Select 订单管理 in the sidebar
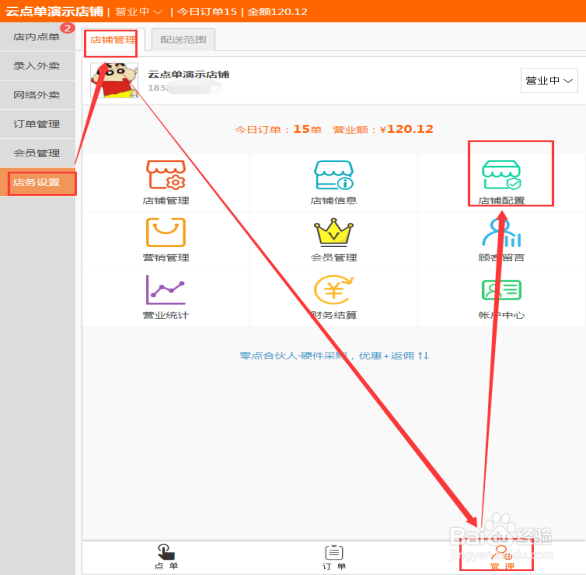 point(37,124)
